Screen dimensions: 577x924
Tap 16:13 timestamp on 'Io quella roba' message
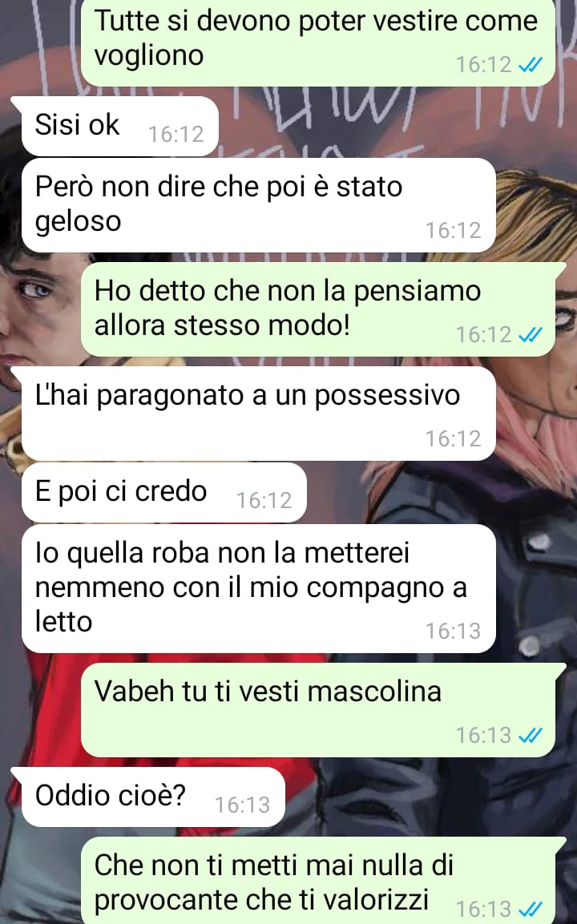tap(454, 631)
